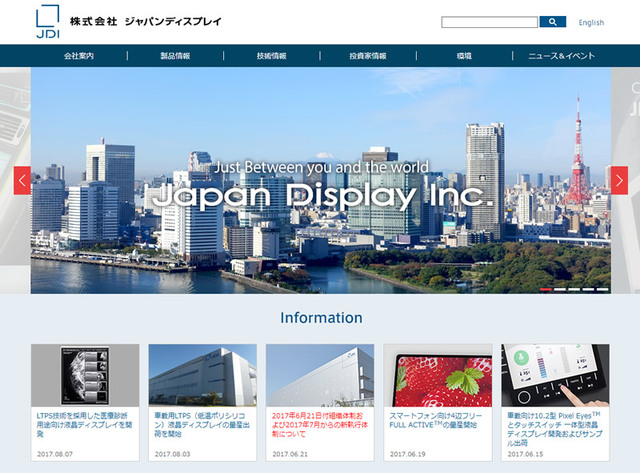The image size is (640, 473).
Task: Read the LTPS技術を採用した医療診断 news link
Action: pos(84,424)
